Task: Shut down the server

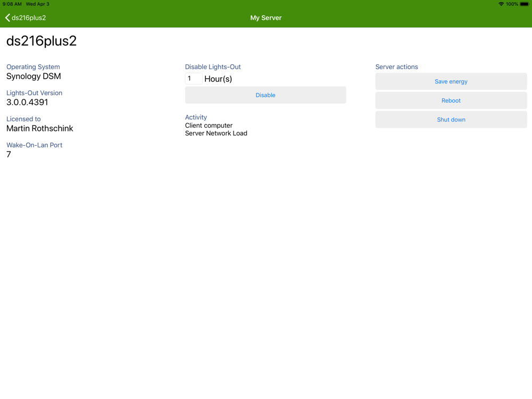Action: click(451, 119)
